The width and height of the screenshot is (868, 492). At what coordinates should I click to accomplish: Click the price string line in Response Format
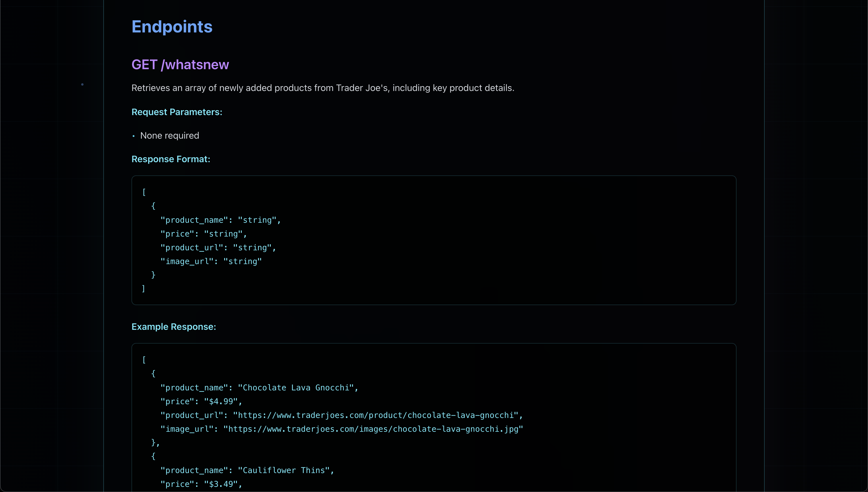(x=204, y=234)
